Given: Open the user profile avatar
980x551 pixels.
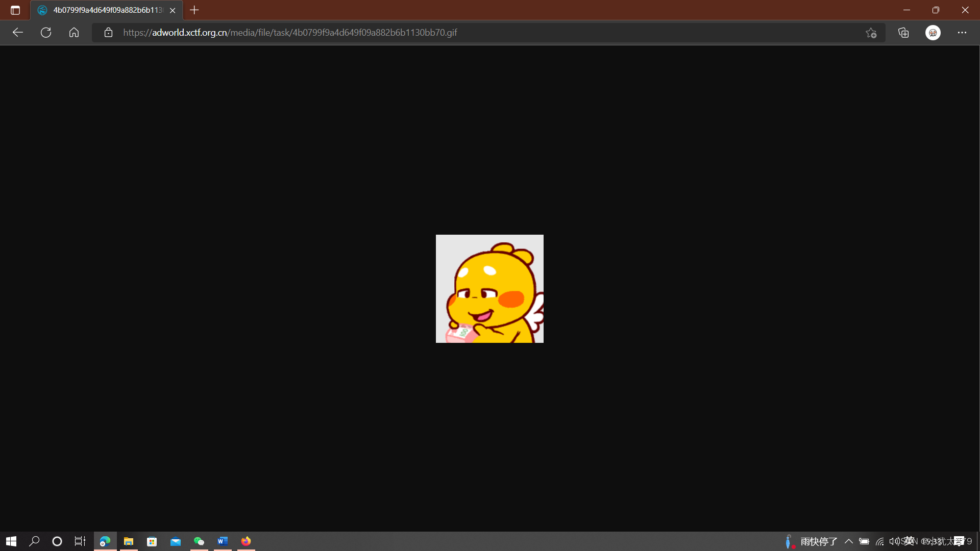Looking at the screenshot, I should [933, 33].
